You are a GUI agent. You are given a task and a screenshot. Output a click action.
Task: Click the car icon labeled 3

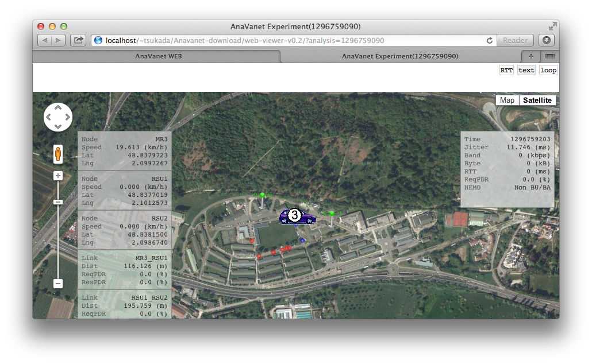(x=294, y=216)
